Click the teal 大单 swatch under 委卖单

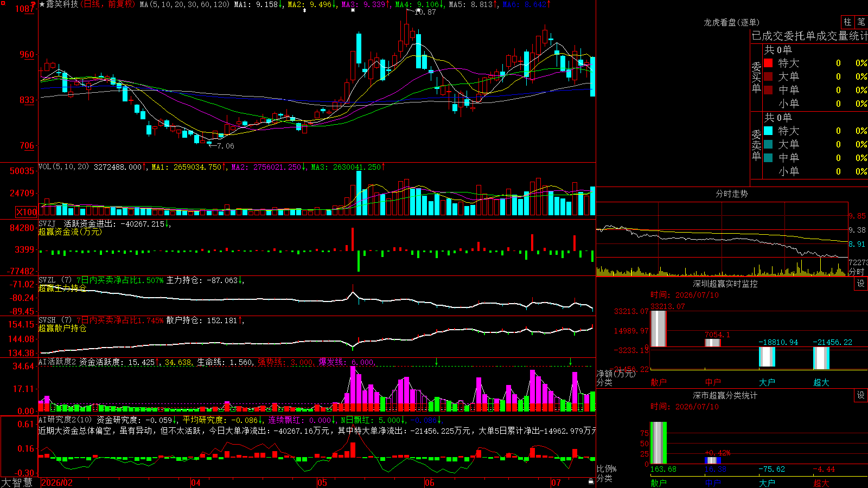(x=768, y=144)
